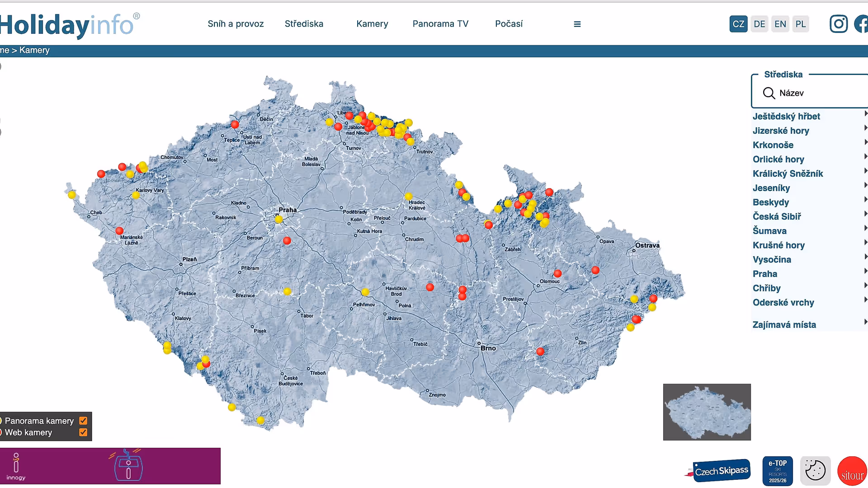This screenshot has height=488, width=868.
Task: Open red camera marker southeast of Brno
Action: 540,351
